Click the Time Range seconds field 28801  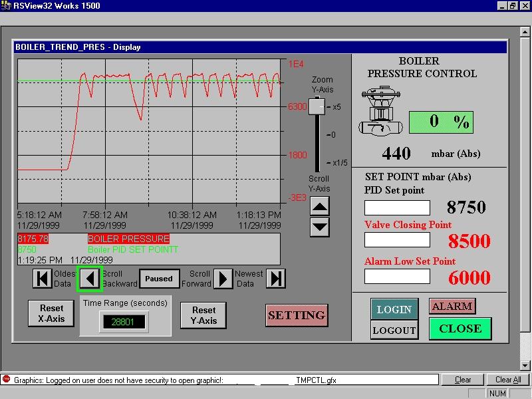pyautogui.click(x=124, y=322)
